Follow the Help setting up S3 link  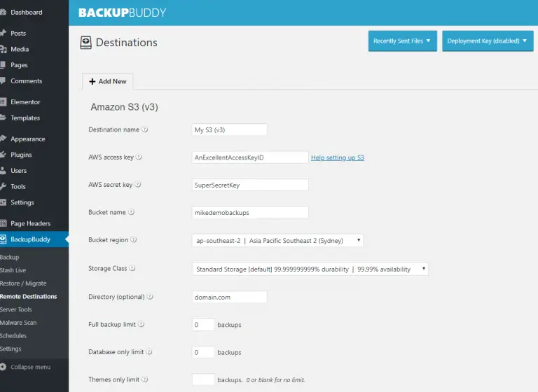tap(337, 157)
